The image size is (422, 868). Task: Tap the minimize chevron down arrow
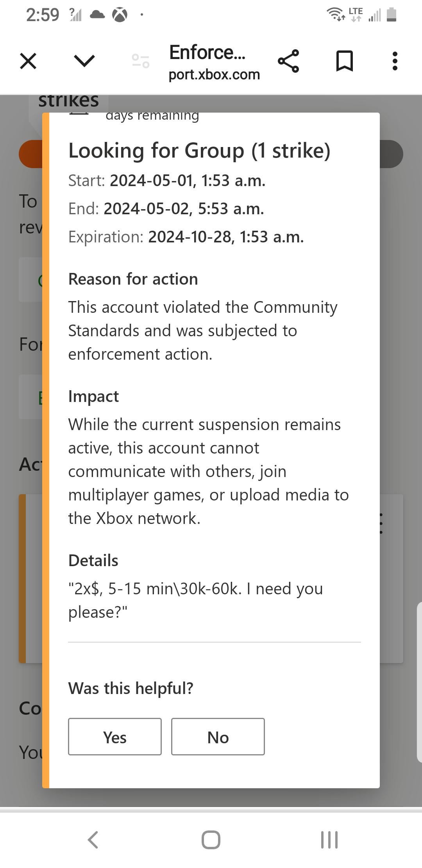click(x=84, y=61)
